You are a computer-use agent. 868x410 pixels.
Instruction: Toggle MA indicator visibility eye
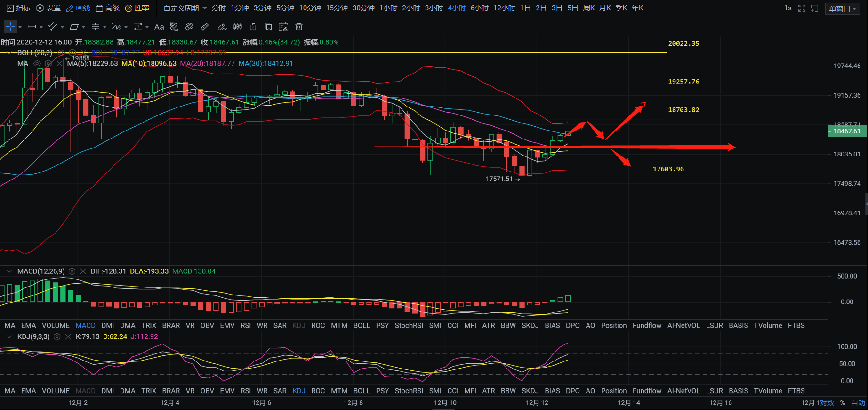click(37, 64)
